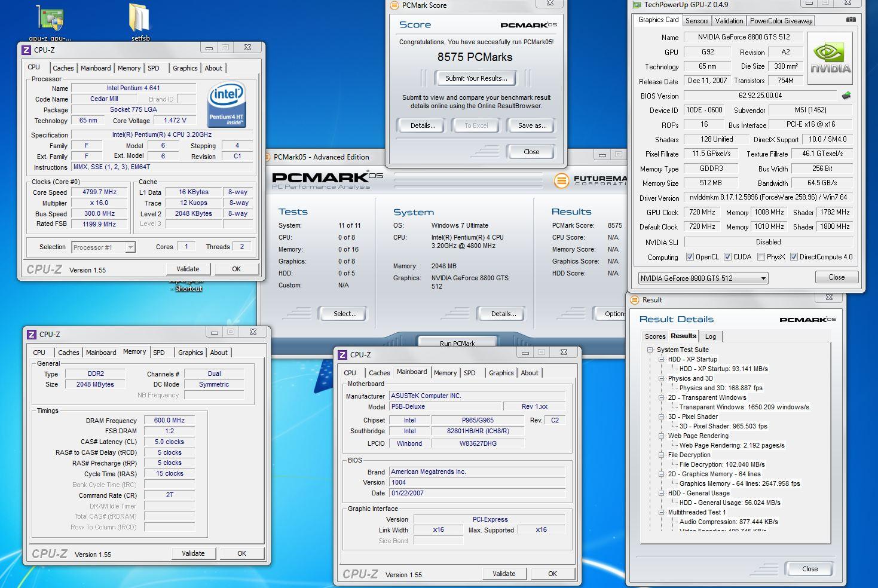This screenshot has height=588, width=878.
Task: Click the GPU-Z camera screenshot icon
Action: 851,20
